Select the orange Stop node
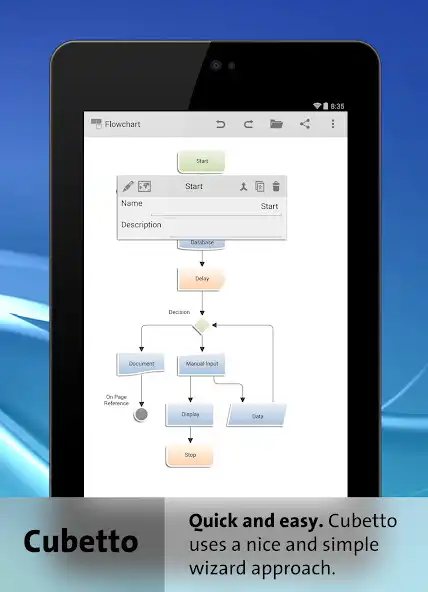The image size is (428, 592). pyautogui.click(x=190, y=455)
